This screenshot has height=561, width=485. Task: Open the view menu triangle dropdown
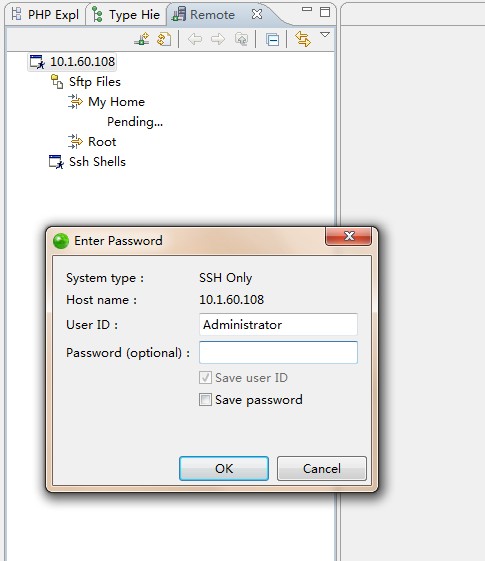[325, 35]
